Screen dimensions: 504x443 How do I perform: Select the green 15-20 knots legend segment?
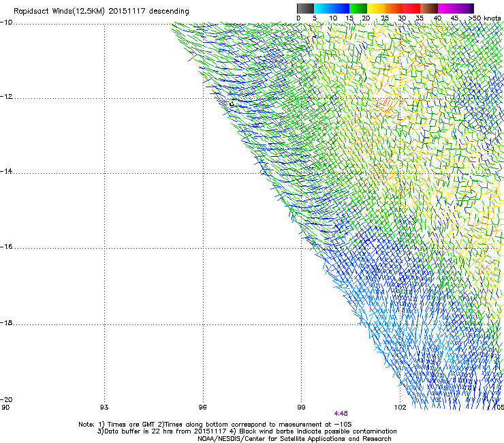358,8
